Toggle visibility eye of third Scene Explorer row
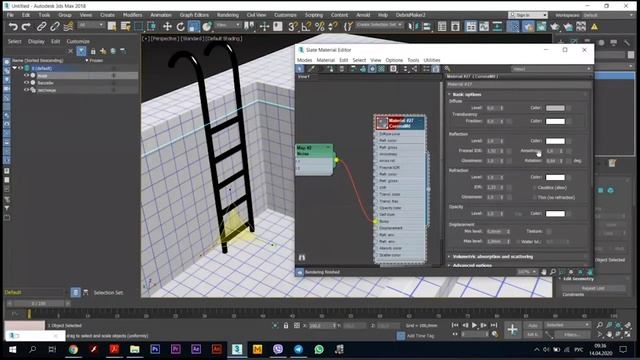This screenshot has height=360, width=640. click(26, 83)
